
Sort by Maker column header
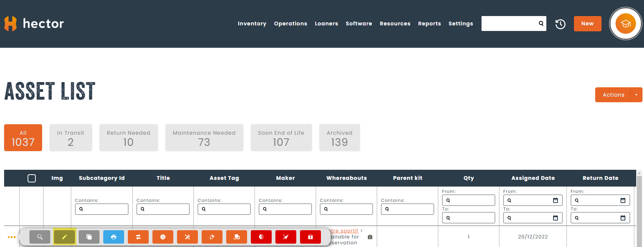(x=285, y=178)
